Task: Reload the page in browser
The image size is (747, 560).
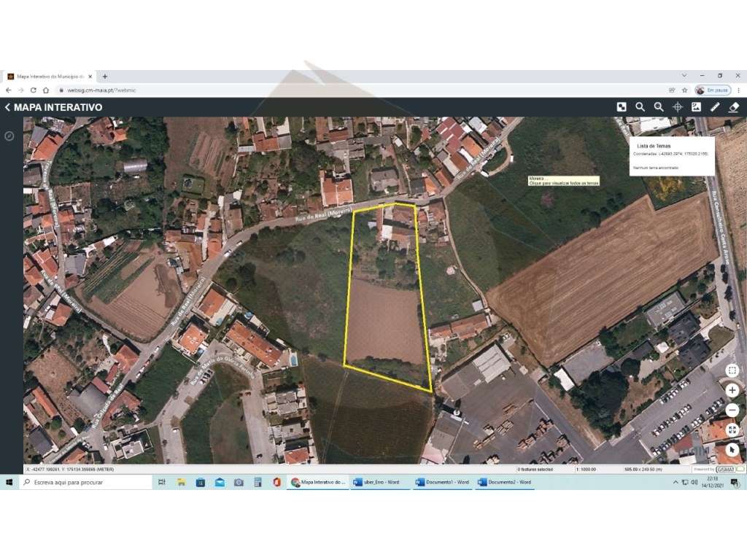Action: [34, 90]
